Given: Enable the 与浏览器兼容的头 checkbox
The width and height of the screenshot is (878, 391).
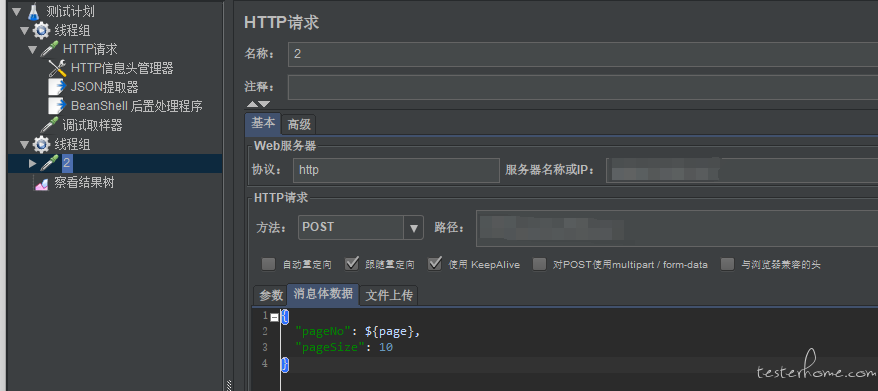Looking at the screenshot, I should pyautogui.click(x=727, y=264).
